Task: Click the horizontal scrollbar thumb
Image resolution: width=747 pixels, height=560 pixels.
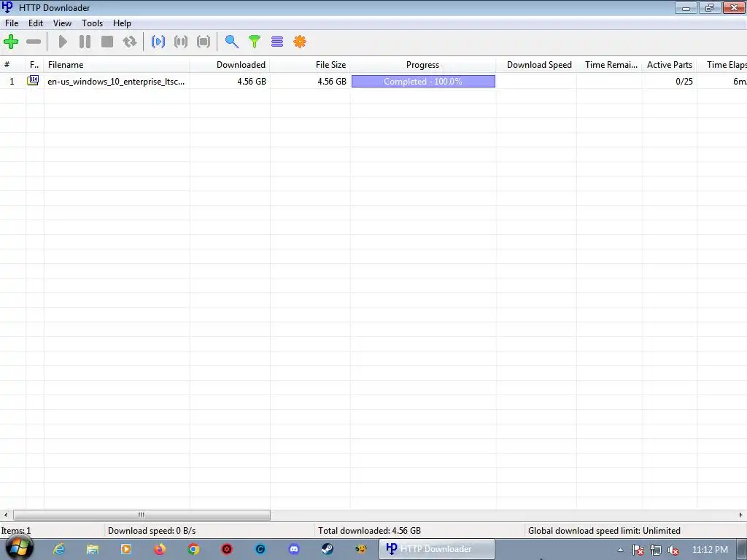Action: pyautogui.click(x=142, y=515)
